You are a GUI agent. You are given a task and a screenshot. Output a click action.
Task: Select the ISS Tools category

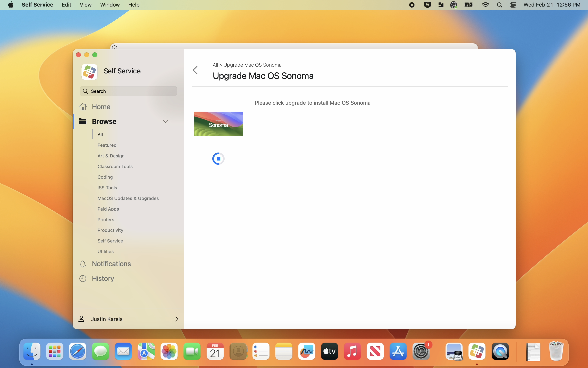point(107,188)
